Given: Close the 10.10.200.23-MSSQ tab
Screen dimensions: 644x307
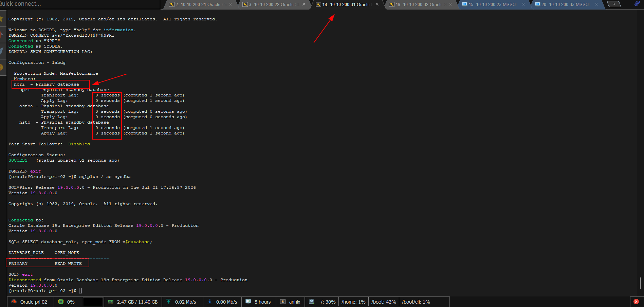Looking at the screenshot, I should [x=523, y=4].
